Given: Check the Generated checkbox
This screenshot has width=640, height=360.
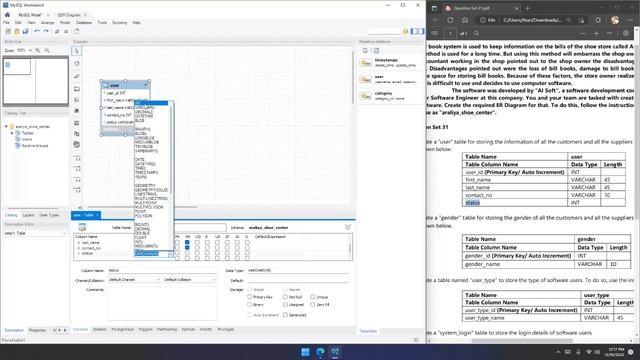Looking at the screenshot, I should (x=285, y=315).
